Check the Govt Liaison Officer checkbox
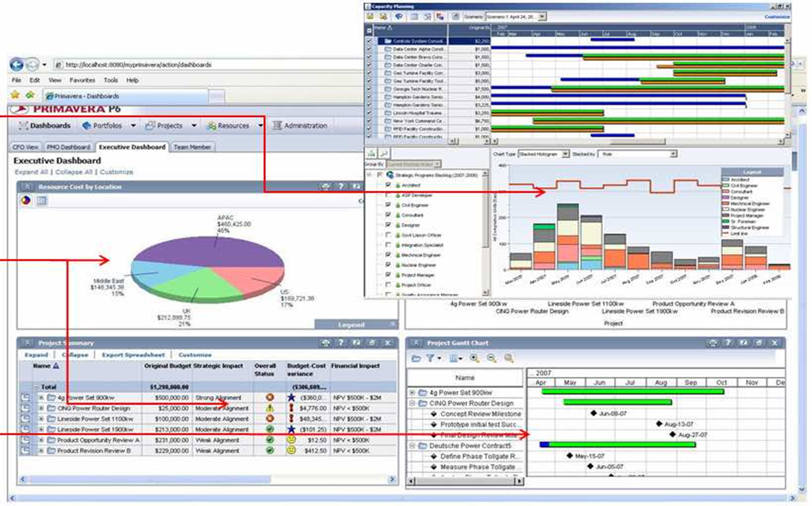 pyautogui.click(x=388, y=235)
